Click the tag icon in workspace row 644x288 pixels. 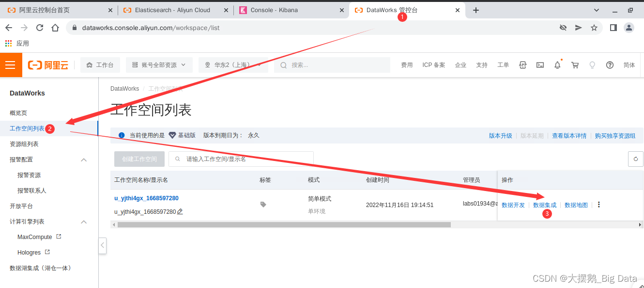point(263,205)
